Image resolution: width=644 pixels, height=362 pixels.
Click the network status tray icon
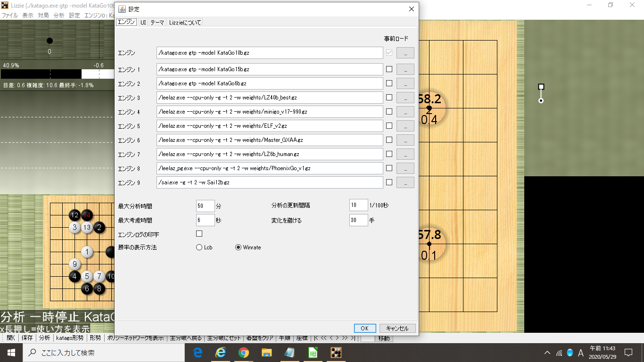click(559, 353)
